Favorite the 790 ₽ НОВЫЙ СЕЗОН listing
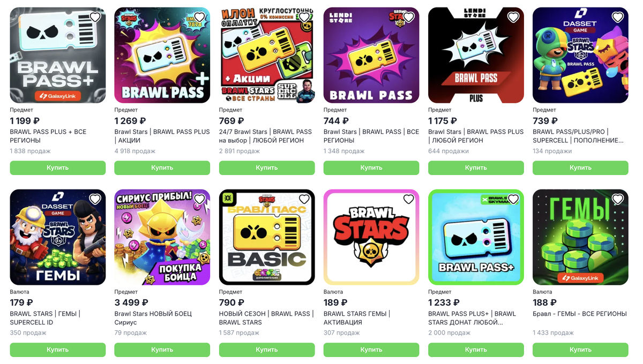 [x=304, y=199]
